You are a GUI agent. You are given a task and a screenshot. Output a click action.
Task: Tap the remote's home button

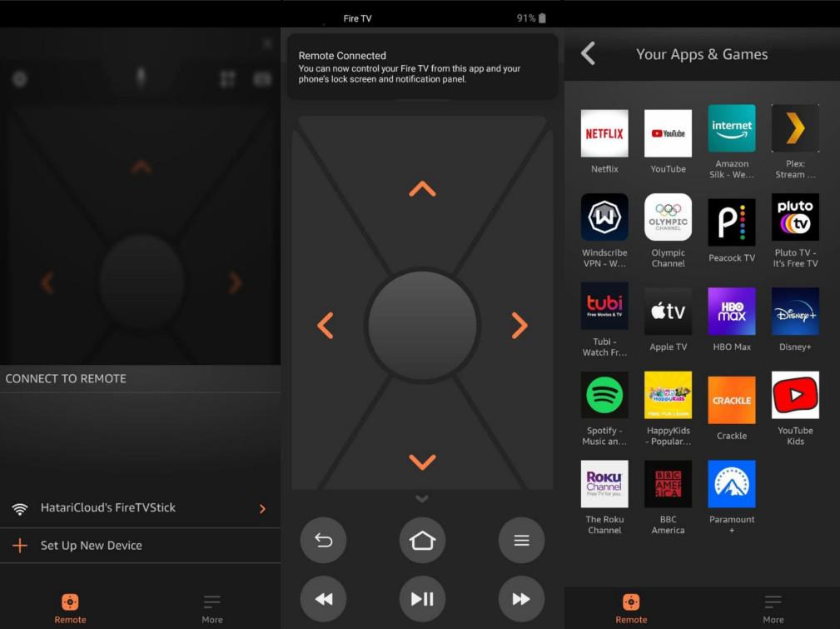tap(422, 540)
